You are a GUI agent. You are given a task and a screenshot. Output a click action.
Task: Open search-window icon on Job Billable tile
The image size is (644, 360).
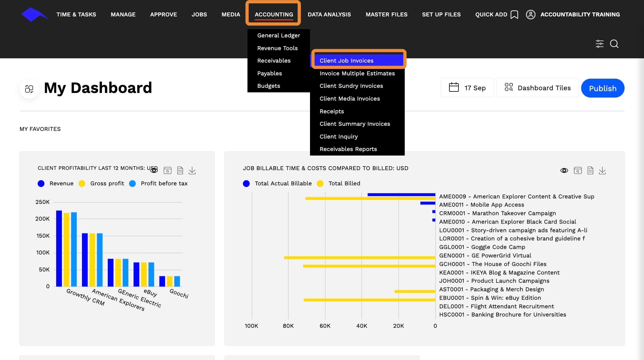(578, 171)
